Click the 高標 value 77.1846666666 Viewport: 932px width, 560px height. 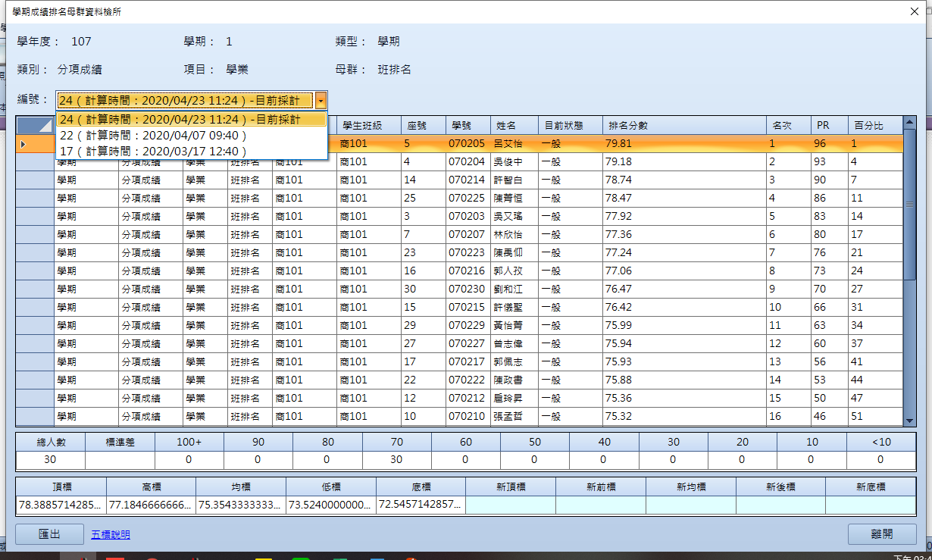pyautogui.click(x=151, y=505)
